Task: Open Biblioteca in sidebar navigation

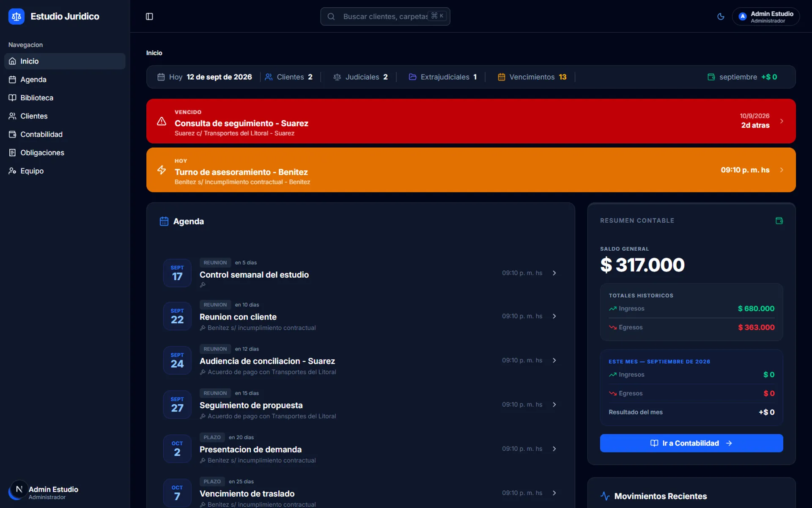Action: pos(65,98)
